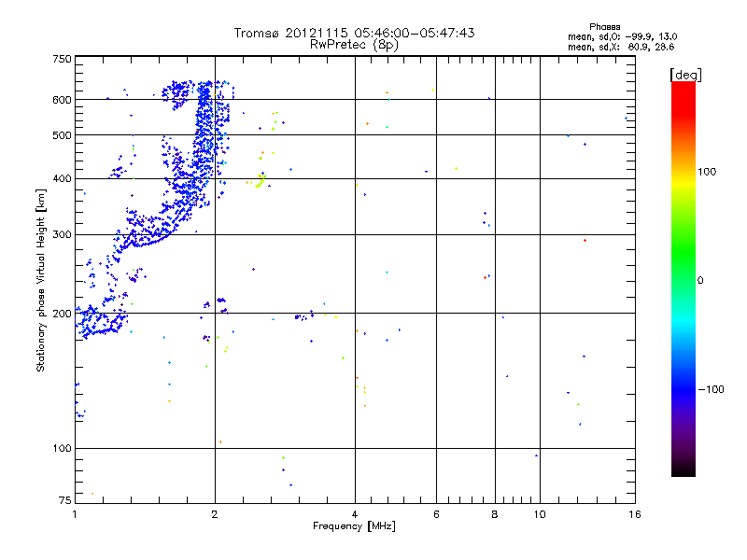Screen dimensions: 747x560
Task: Click the subtitle "RwPretec (8p)"
Action: pyautogui.click(x=354, y=45)
